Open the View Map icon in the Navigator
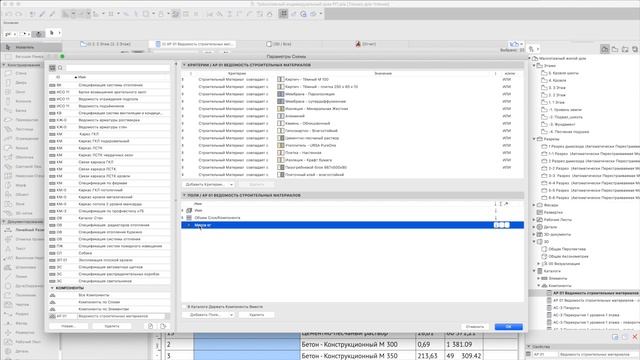Viewport: 640px width, 360px height. tap(615, 49)
